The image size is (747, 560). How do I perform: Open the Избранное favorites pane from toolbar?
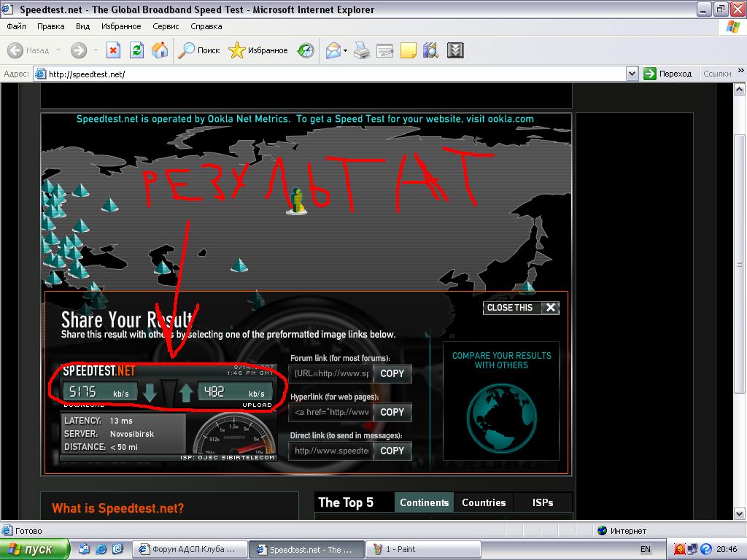coord(258,50)
